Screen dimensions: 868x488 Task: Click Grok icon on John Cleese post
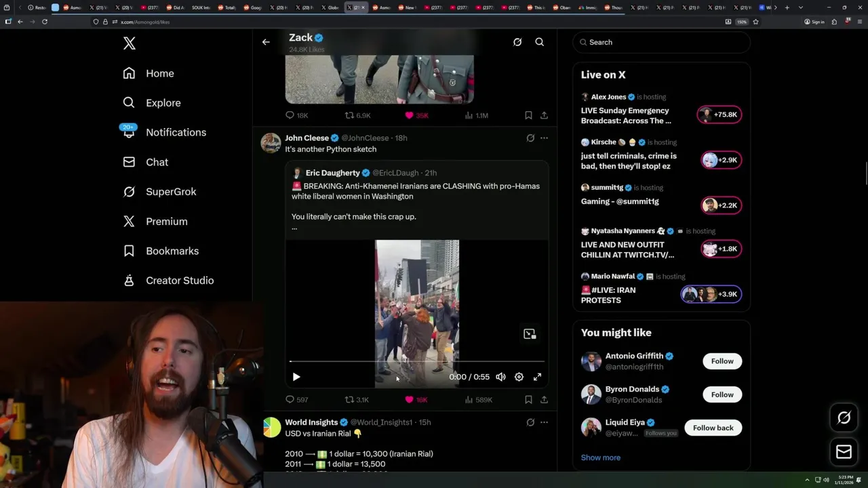(x=530, y=138)
